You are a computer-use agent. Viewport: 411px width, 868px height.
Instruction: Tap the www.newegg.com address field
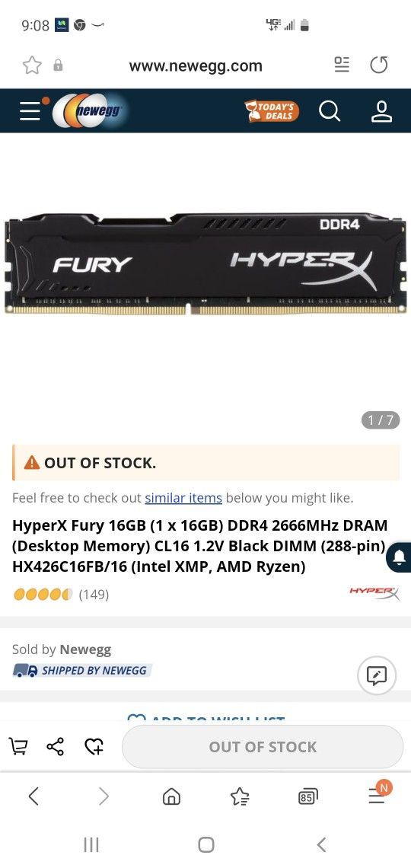click(196, 66)
